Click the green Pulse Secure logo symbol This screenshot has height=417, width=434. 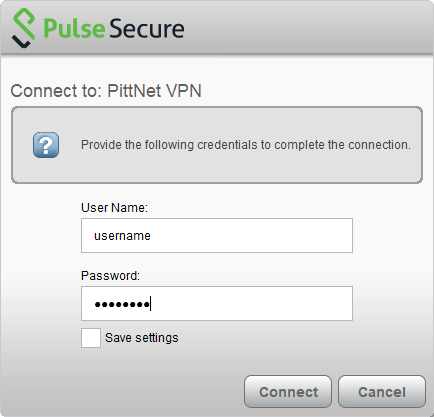pyautogui.click(x=23, y=28)
